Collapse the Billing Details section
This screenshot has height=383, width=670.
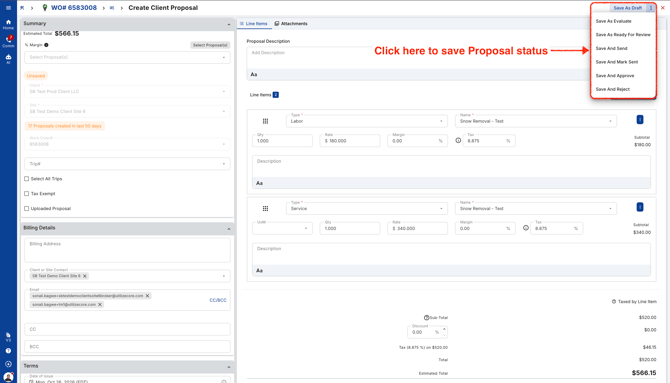[229, 229]
